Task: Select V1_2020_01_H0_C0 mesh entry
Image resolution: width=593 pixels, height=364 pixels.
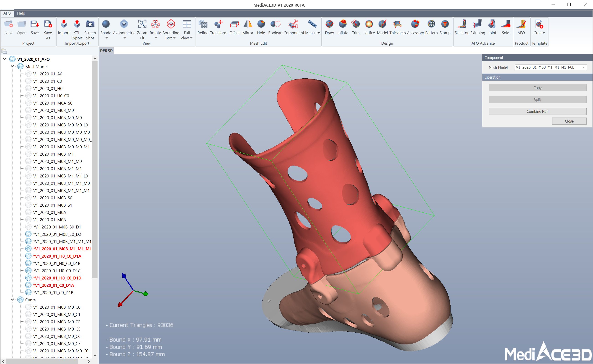Action: pos(51,96)
